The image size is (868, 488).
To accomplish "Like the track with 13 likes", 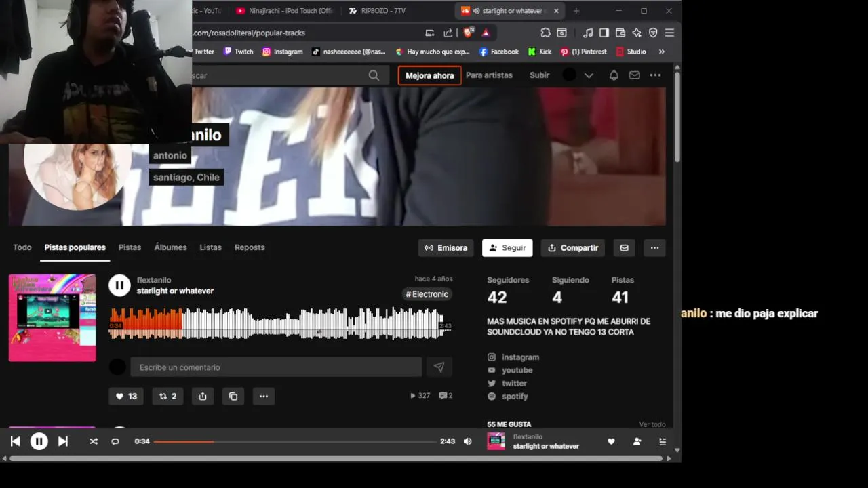I will 126,396.
